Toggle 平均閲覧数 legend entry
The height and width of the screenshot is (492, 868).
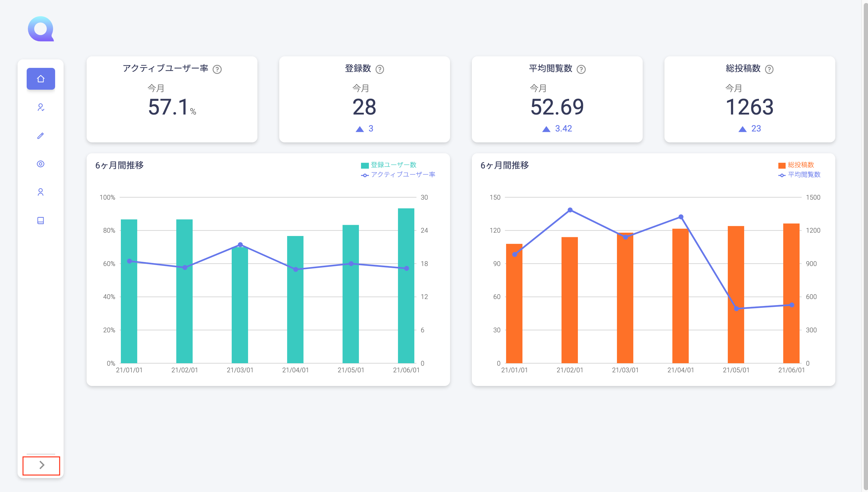(x=799, y=175)
